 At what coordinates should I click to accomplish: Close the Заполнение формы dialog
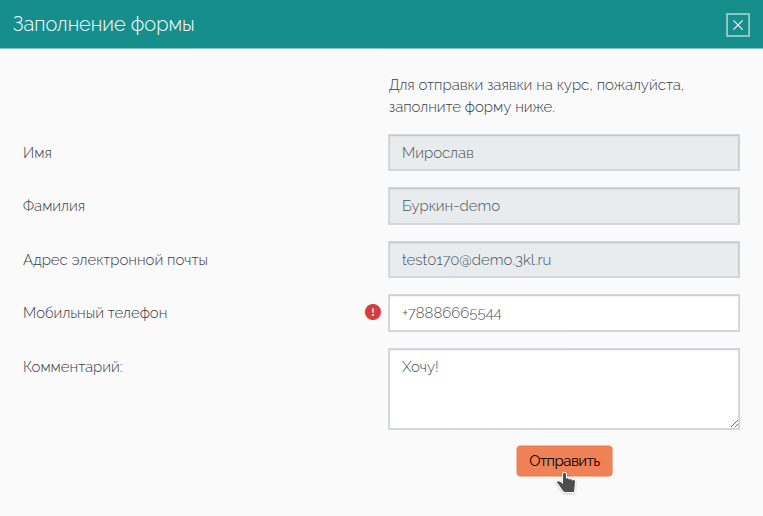click(x=738, y=25)
